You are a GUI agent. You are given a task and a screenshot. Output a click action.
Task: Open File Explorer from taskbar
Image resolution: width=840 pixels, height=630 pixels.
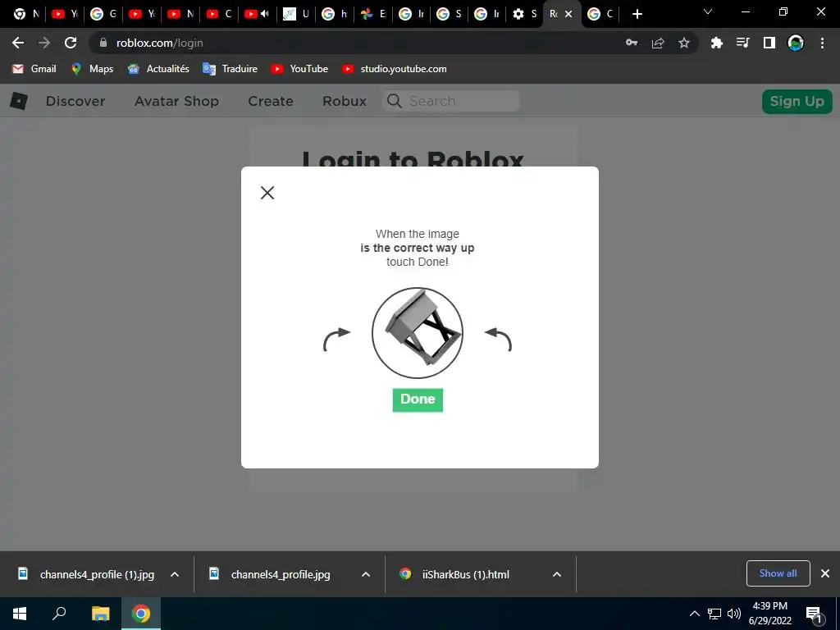100,614
